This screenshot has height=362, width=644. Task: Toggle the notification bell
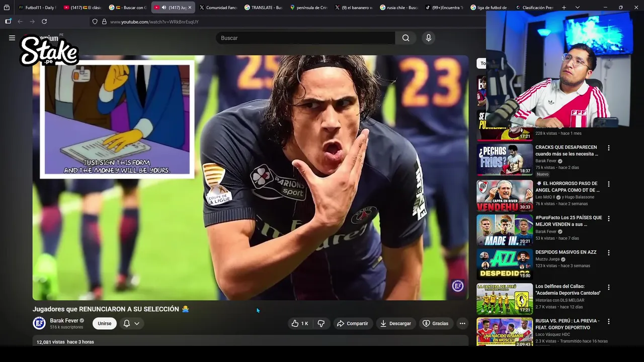pos(127,323)
